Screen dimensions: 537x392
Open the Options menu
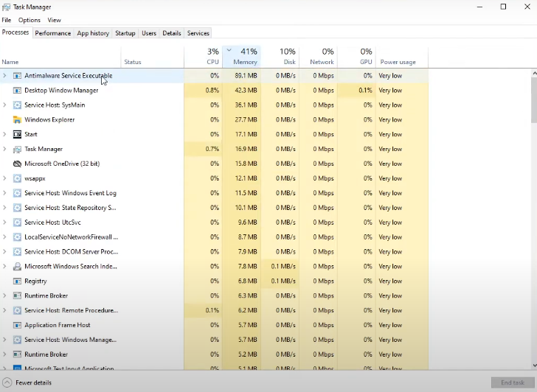pos(30,20)
